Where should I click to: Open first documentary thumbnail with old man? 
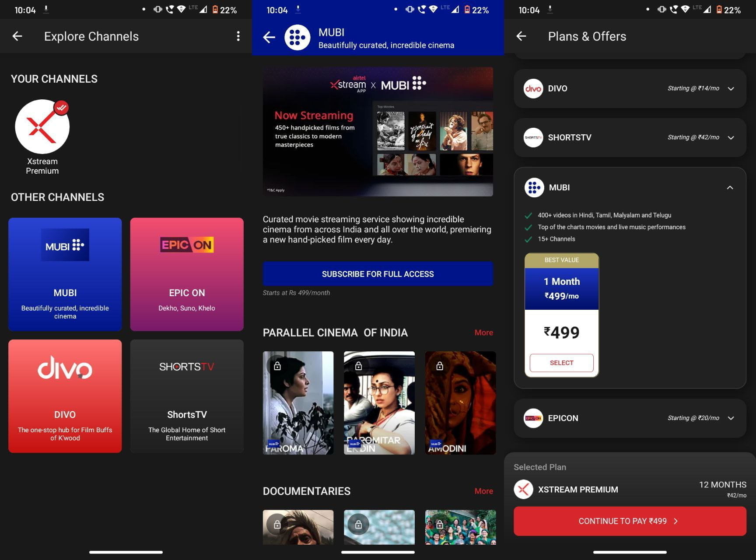click(x=298, y=527)
